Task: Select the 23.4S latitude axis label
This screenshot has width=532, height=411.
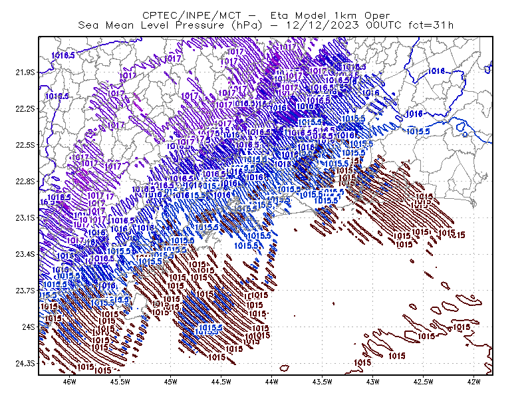Action: 25,254
